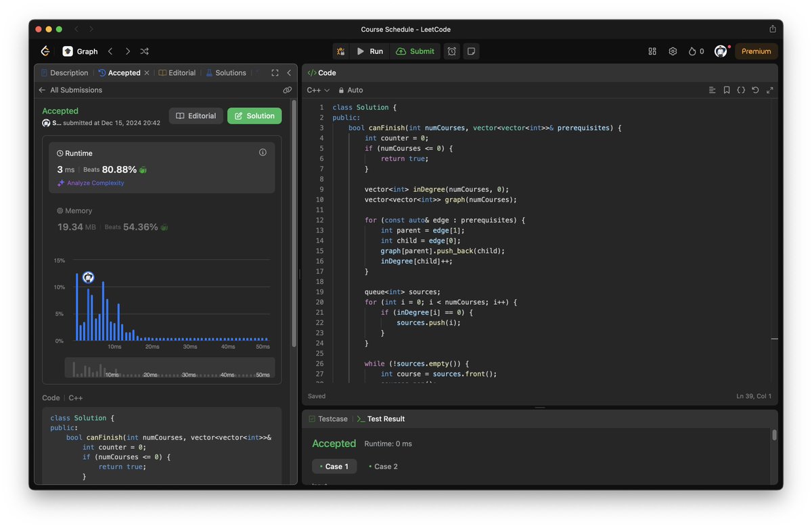Image resolution: width=812 pixels, height=528 pixels.
Task: Select the Test Result tab
Action: pyautogui.click(x=381, y=419)
